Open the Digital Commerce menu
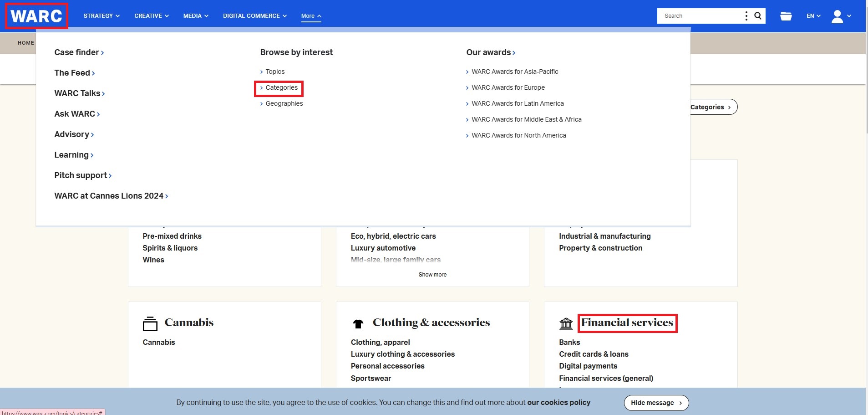The width and height of the screenshot is (868, 415). [254, 16]
